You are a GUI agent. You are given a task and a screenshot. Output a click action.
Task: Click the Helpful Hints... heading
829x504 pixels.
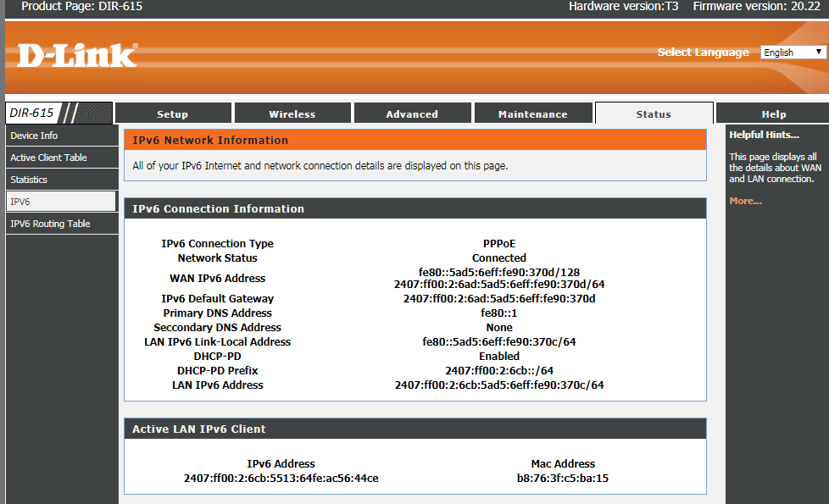point(764,135)
